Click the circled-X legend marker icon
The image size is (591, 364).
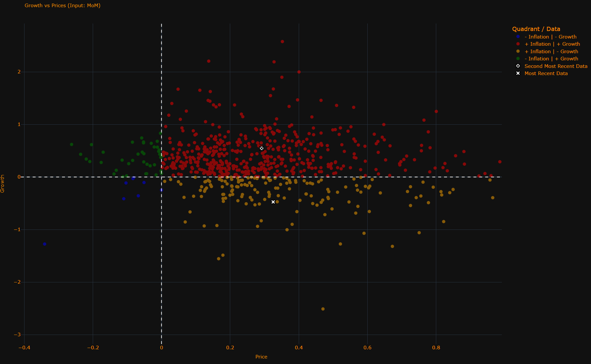click(x=518, y=66)
